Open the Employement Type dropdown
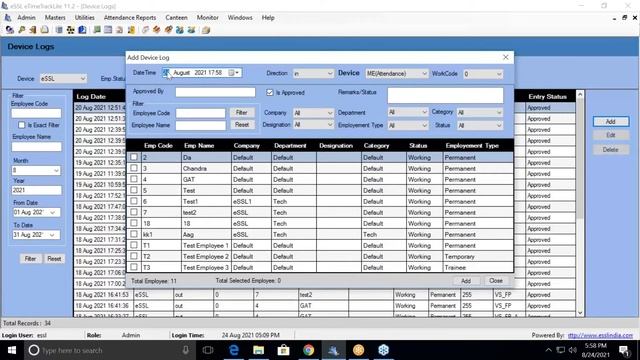This screenshot has height=360, width=640. click(407, 125)
